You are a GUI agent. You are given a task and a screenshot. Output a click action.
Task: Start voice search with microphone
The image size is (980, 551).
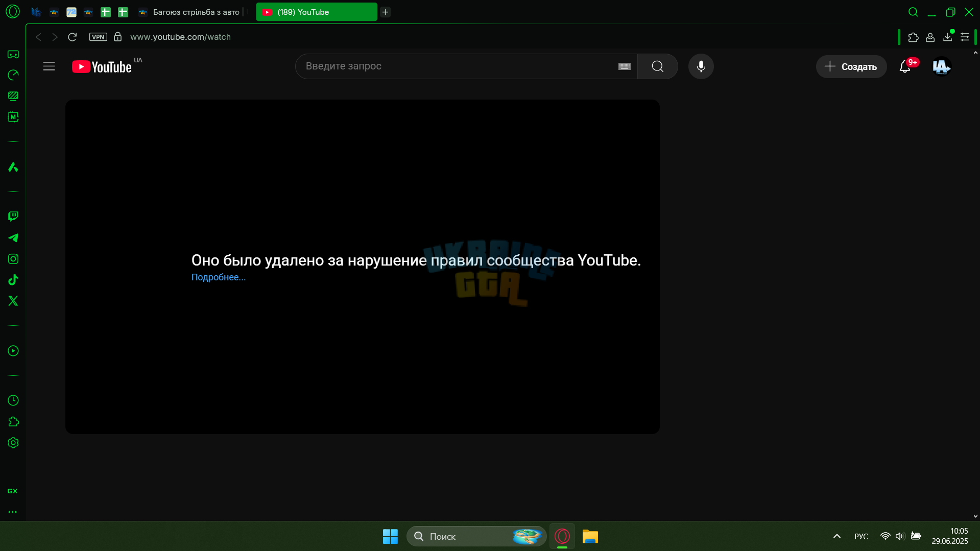pyautogui.click(x=701, y=66)
